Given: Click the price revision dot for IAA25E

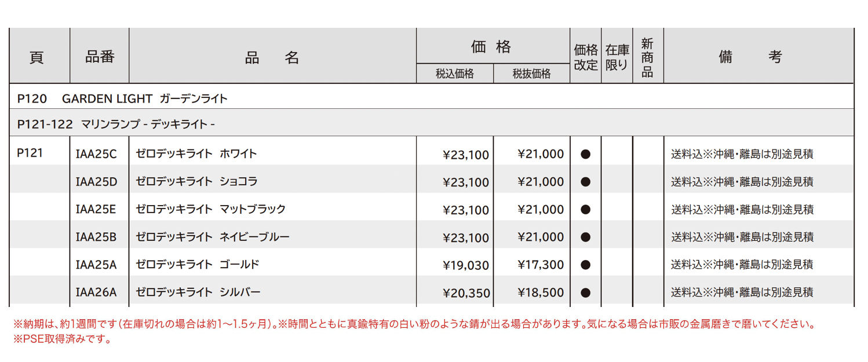Looking at the screenshot, I should pos(585,209).
